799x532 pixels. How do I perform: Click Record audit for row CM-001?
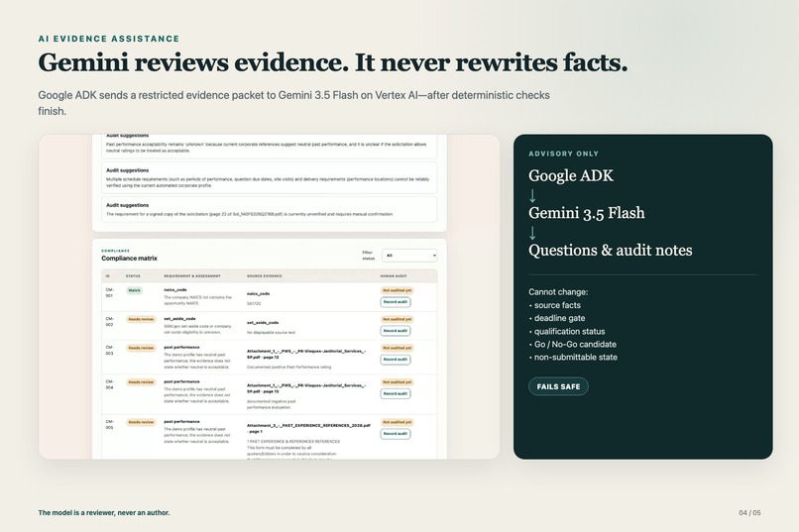click(x=395, y=302)
